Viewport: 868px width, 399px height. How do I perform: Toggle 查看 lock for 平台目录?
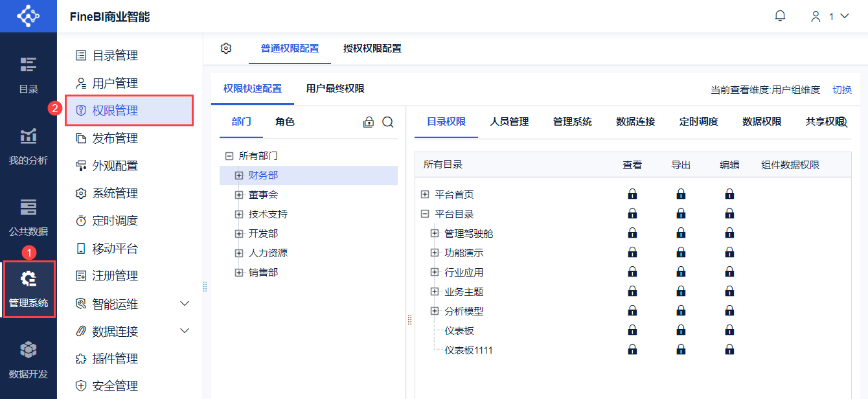(x=632, y=213)
